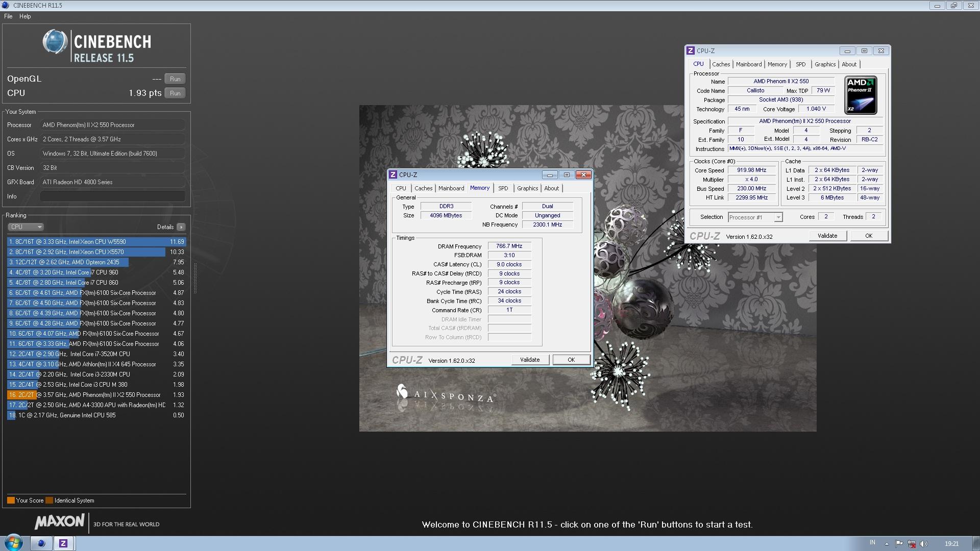This screenshot has width=980, height=551.
Task: Click Validate in the Memory CPU-Z window
Action: pos(530,360)
